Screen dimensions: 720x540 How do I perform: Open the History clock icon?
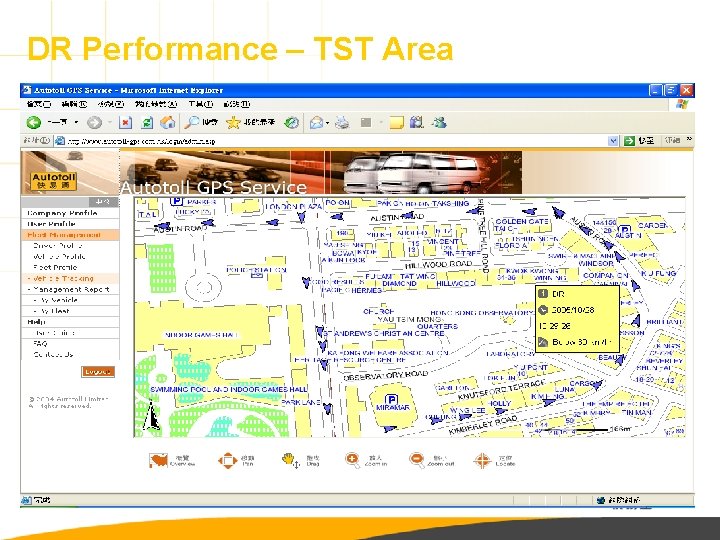pyautogui.click(x=292, y=123)
